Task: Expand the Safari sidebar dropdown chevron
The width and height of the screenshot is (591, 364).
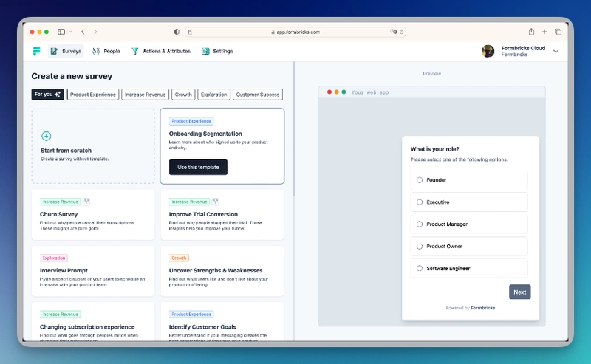Action: pyautogui.click(x=70, y=32)
